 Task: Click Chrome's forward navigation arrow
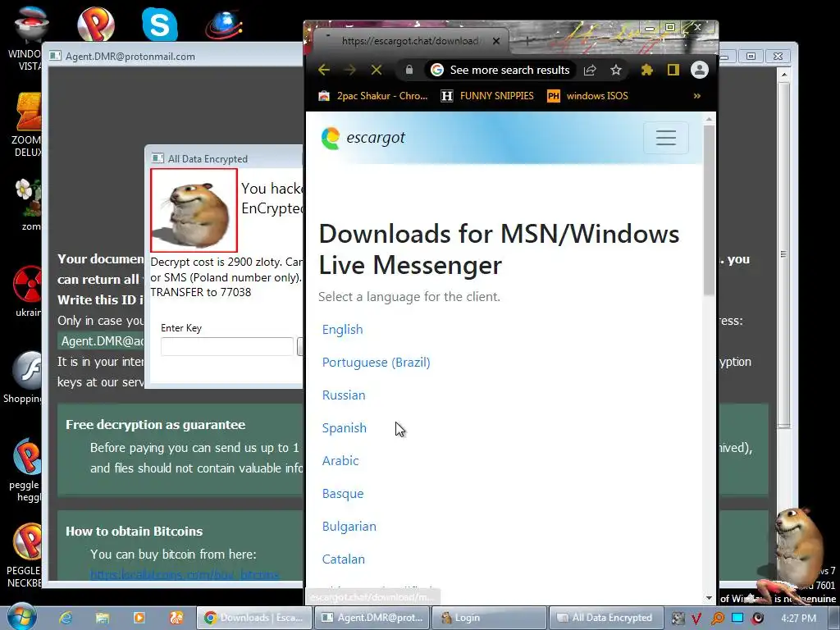pyautogui.click(x=349, y=71)
